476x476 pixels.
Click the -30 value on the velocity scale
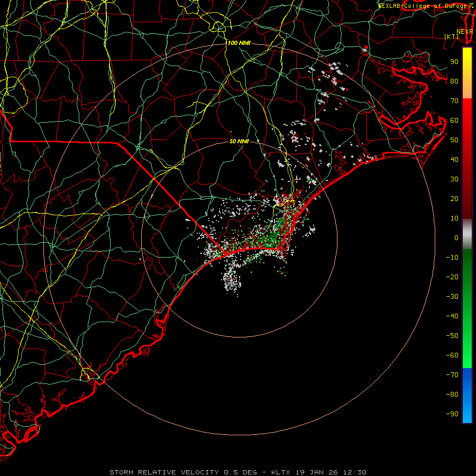(452, 297)
